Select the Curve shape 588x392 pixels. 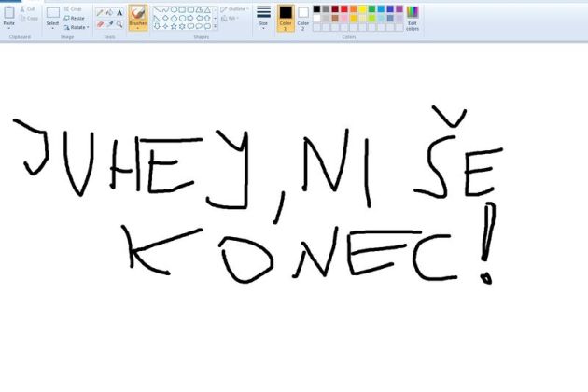[x=165, y=9]
